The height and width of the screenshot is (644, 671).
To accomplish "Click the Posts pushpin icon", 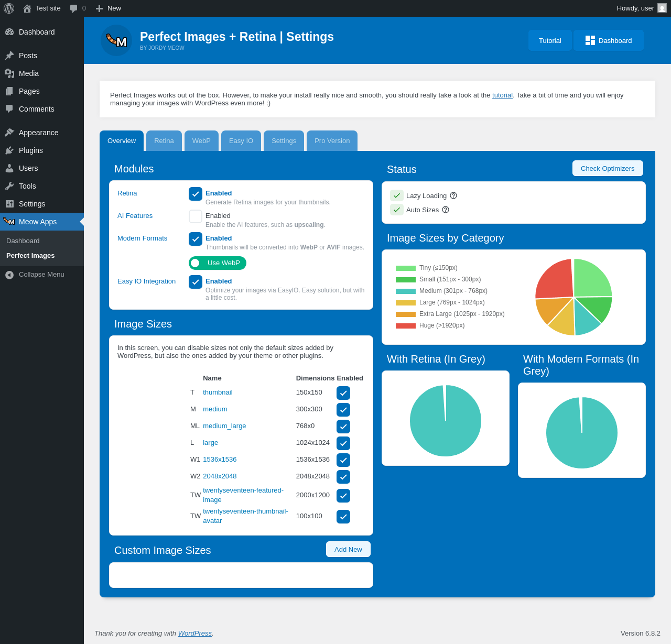I will click(9, 56).
